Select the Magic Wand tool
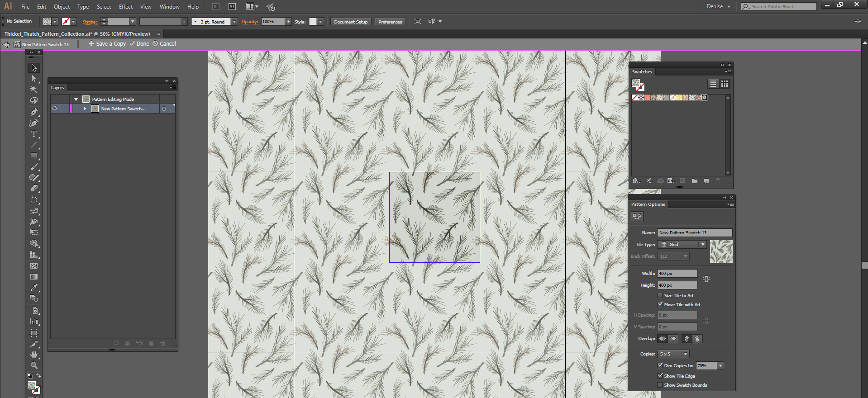The height and width of the screenshot is (398, 868). point(34,90)
